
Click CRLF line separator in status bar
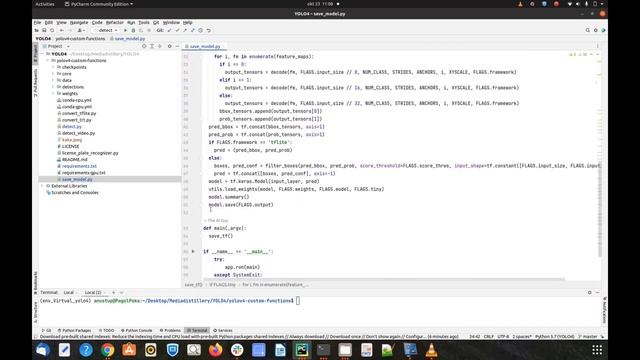(489, 336)
